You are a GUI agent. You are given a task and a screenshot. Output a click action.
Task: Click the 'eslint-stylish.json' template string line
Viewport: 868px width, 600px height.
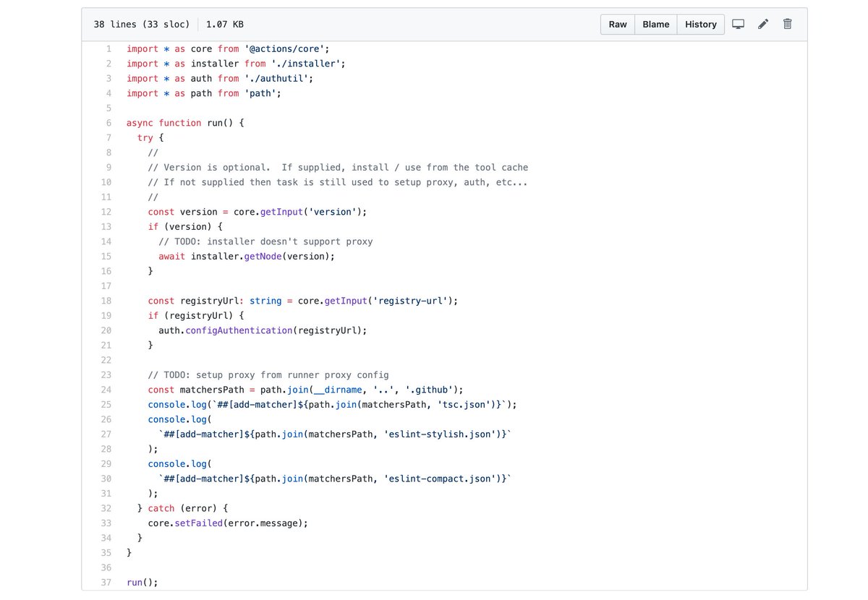coord(335,434)
